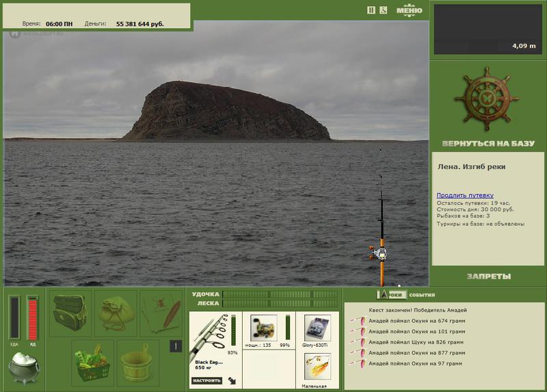Screen dimensions: 547x392
Task: Click lure icon beside Щуку на 826 грамм
Action: (358, 342)
